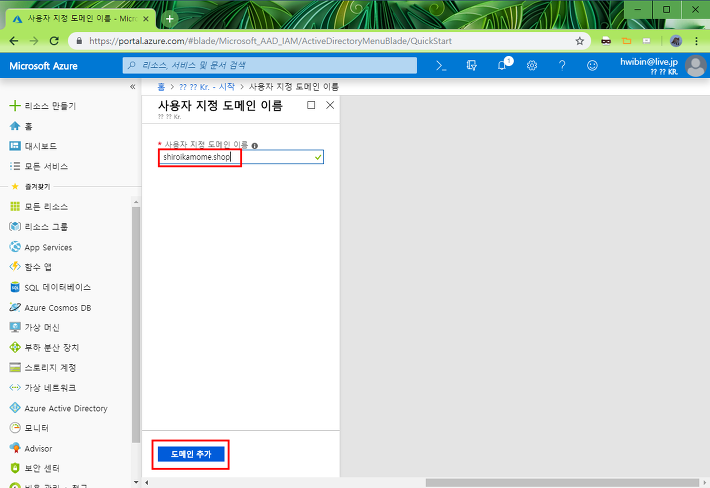Collapse the left sidebar with the double chevron
The width and height of the screenshot is (710, 488).
133,86
